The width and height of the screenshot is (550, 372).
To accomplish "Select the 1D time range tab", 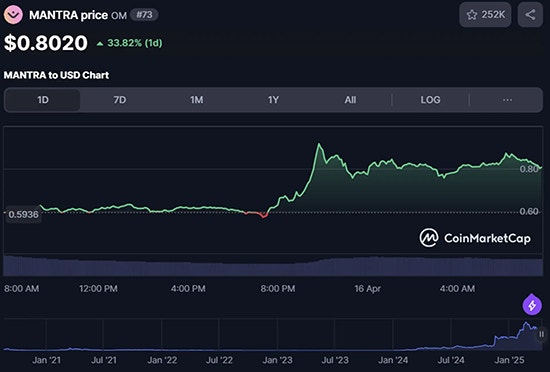I will (42, 100).
